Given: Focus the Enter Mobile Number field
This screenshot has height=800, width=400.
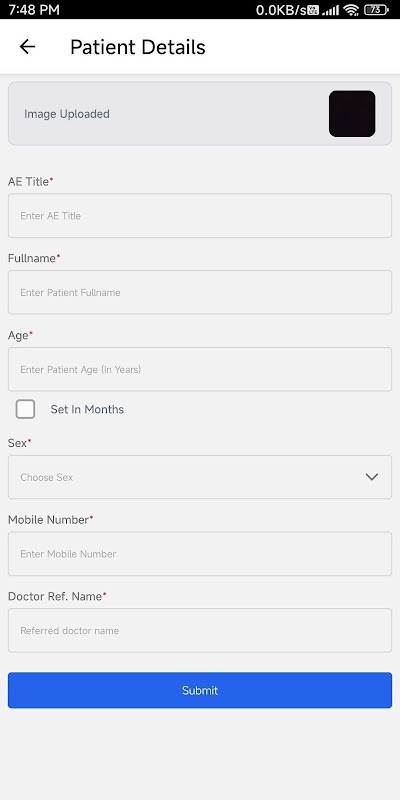Looking at the screenshot, I should coord(200,554).
